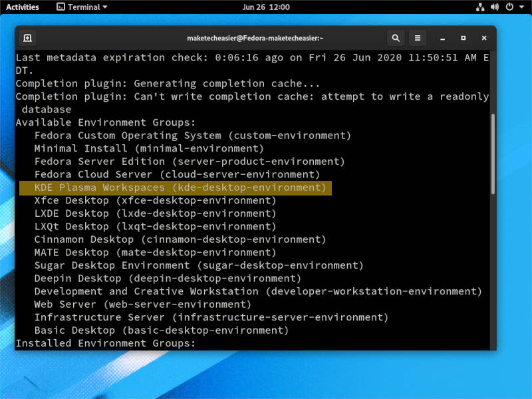Open a new terminal tab

[x=27, y=38]
